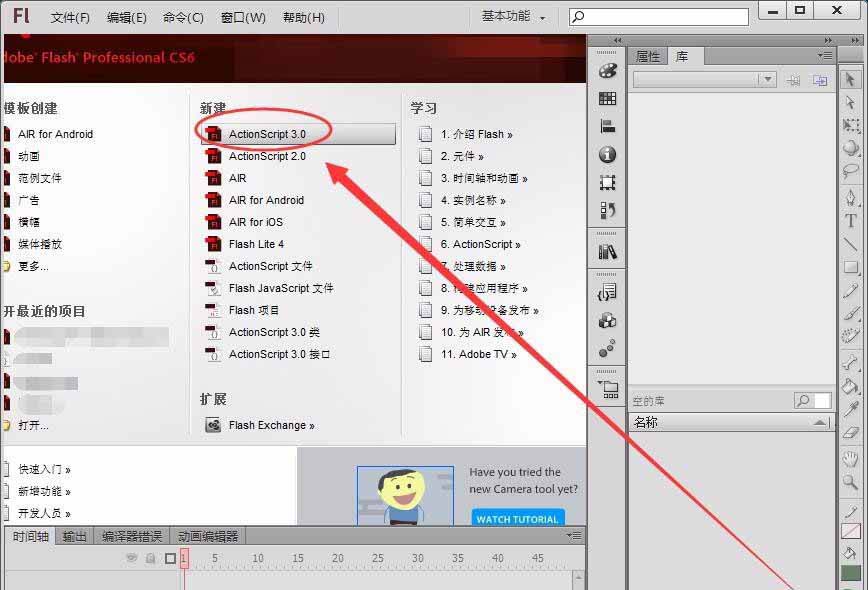This screenshot has width=868, height=590.
Task: Select the Rectangle tool
Action: 850,267
